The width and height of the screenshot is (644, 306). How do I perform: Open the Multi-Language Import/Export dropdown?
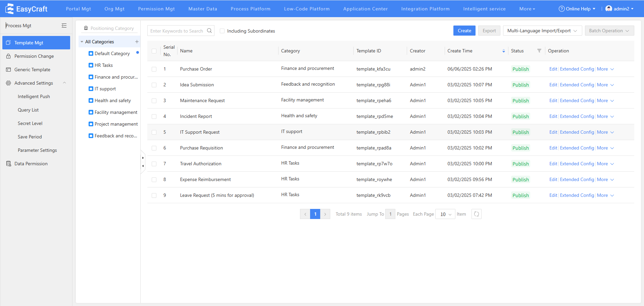[542, 31]
